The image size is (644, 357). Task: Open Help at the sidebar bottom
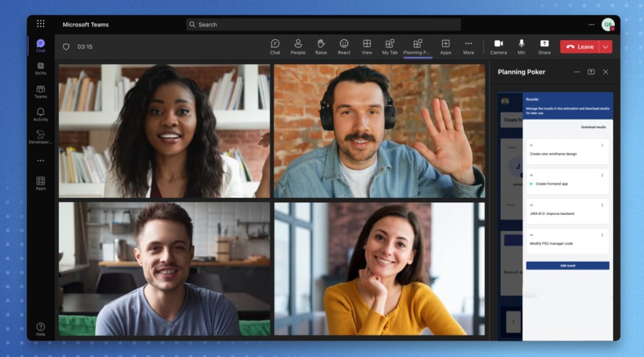coord(41,330)
